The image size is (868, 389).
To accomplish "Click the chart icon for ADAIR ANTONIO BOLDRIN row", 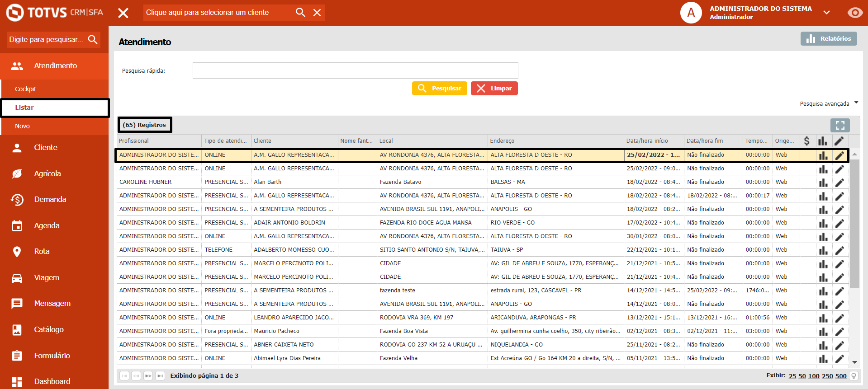I will [x=823, y=223].
